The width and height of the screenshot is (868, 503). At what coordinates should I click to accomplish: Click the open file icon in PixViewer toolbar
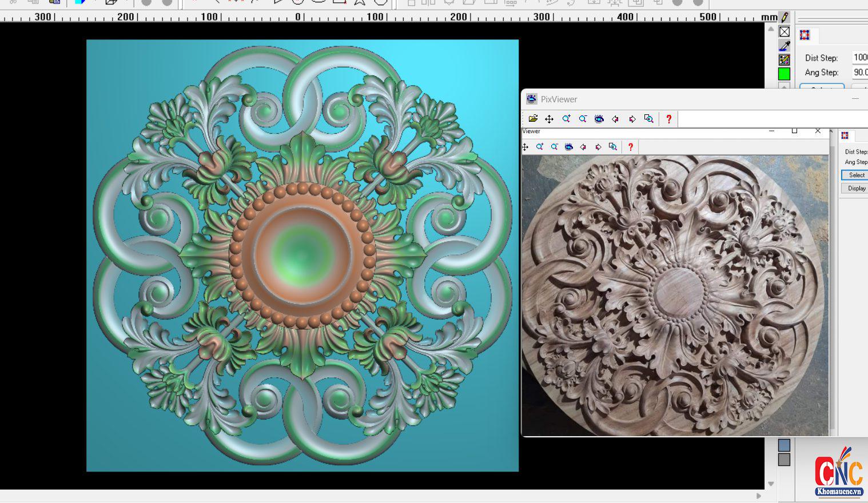click(533, 119)
